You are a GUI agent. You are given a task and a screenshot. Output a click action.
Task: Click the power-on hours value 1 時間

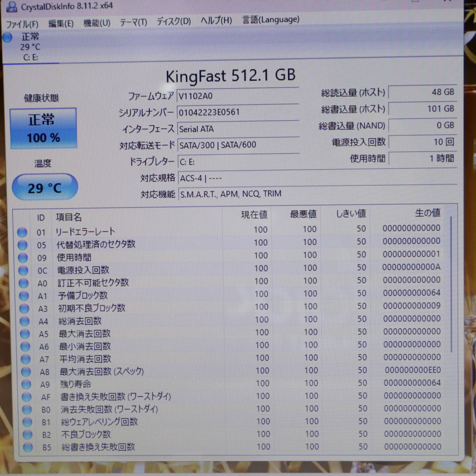click(422, 159)
